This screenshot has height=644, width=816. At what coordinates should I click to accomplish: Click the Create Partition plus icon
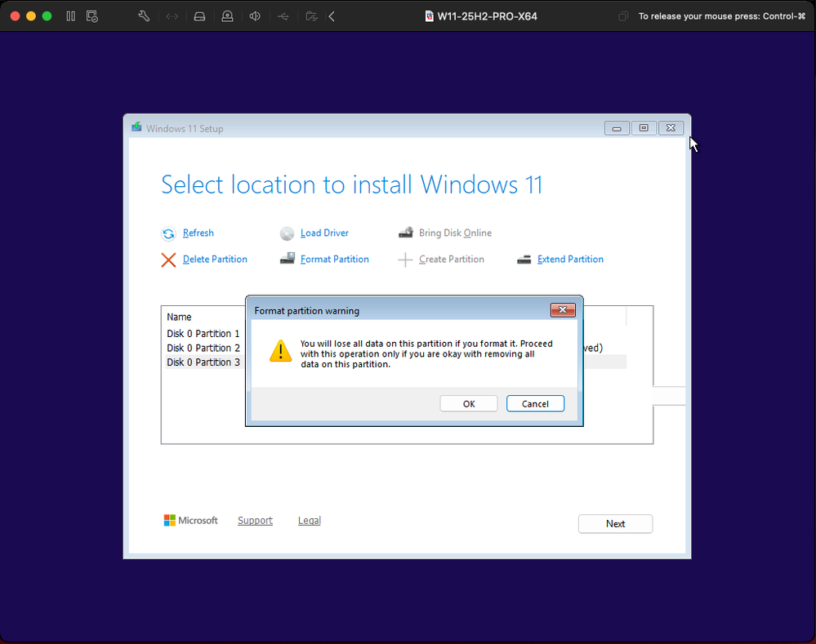click(x=405, y=260)
